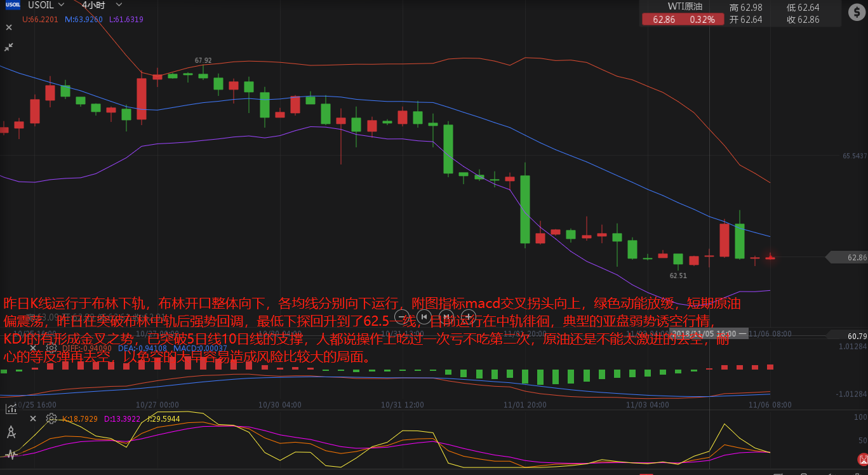Zoom in the chart with plus button
Image resolution: width=868 pixels, height=475 pixels.
tap(469, 316)
